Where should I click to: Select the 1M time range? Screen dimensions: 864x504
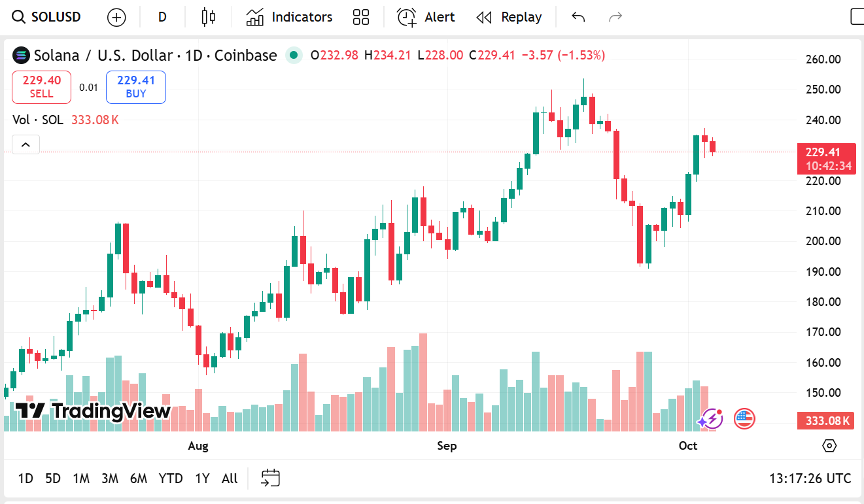[x=81, y=479]
